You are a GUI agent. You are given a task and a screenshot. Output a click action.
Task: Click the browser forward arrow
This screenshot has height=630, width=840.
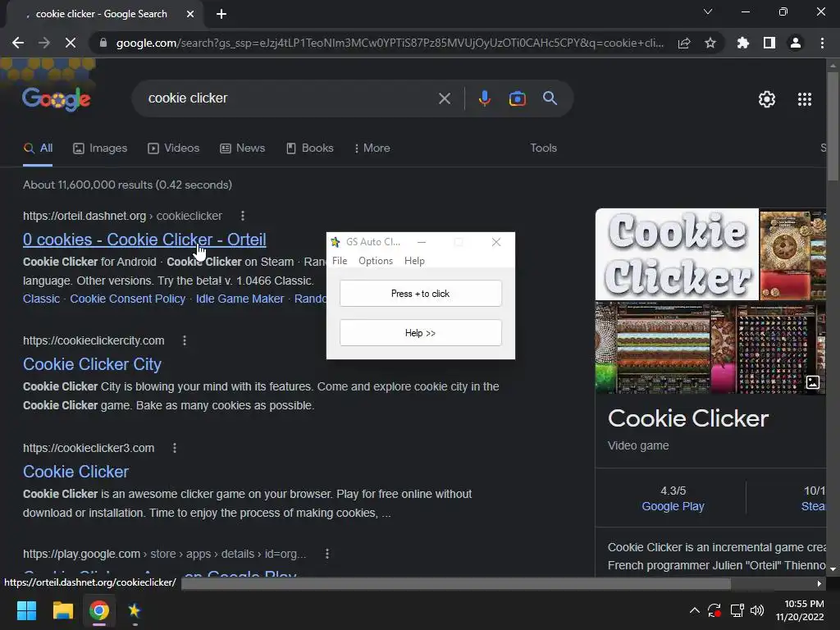[44, 43]
